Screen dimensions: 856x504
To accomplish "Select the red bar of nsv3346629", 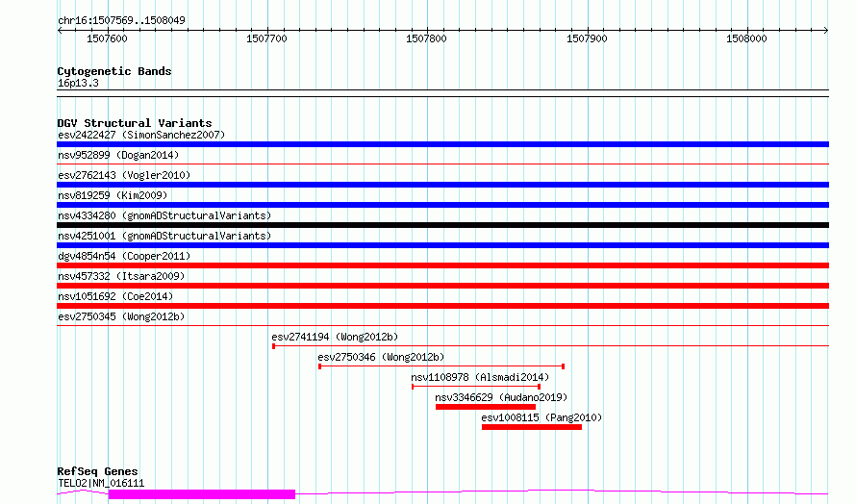I will tap(486, 407).
